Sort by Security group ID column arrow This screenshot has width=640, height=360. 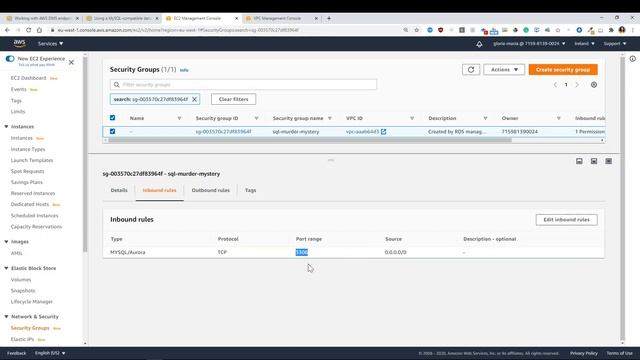click(256, 118)
